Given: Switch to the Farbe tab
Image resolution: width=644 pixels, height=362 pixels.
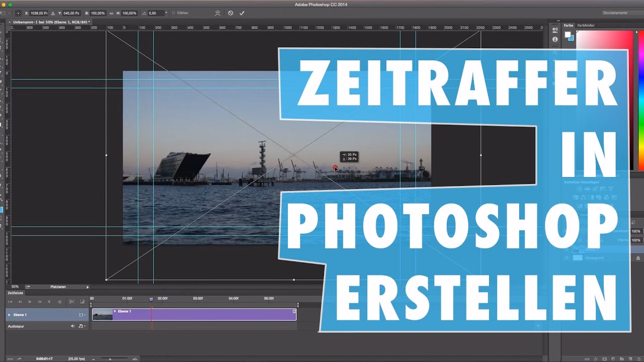Looking at the screenshot, I should tap(568, 25).
